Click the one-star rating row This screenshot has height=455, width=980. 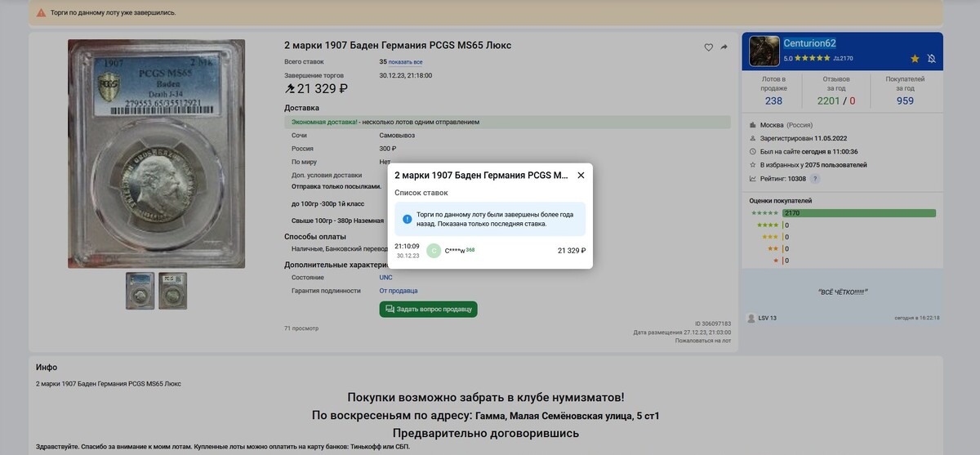click(x=844, y=261)
